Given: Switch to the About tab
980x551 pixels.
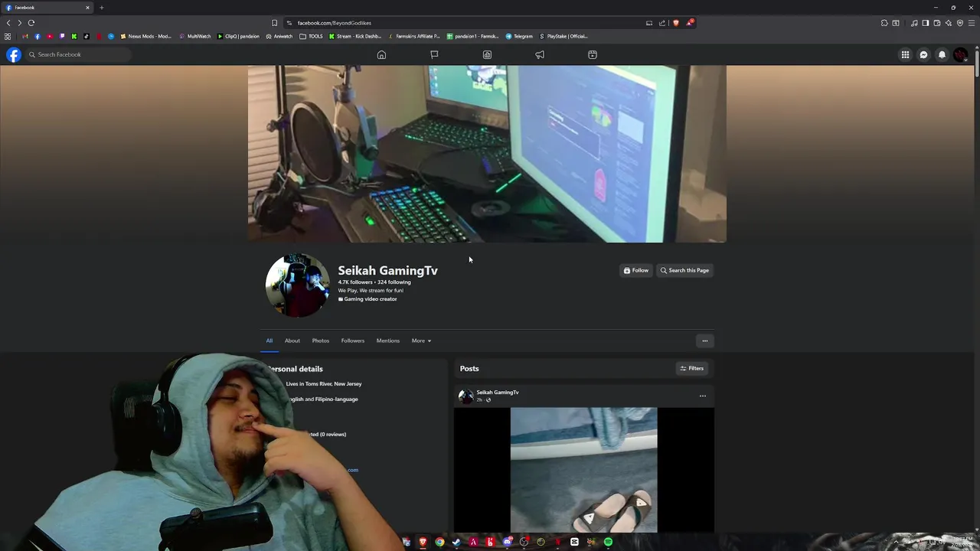Looking at the screenshot, I should click(292, 341).
